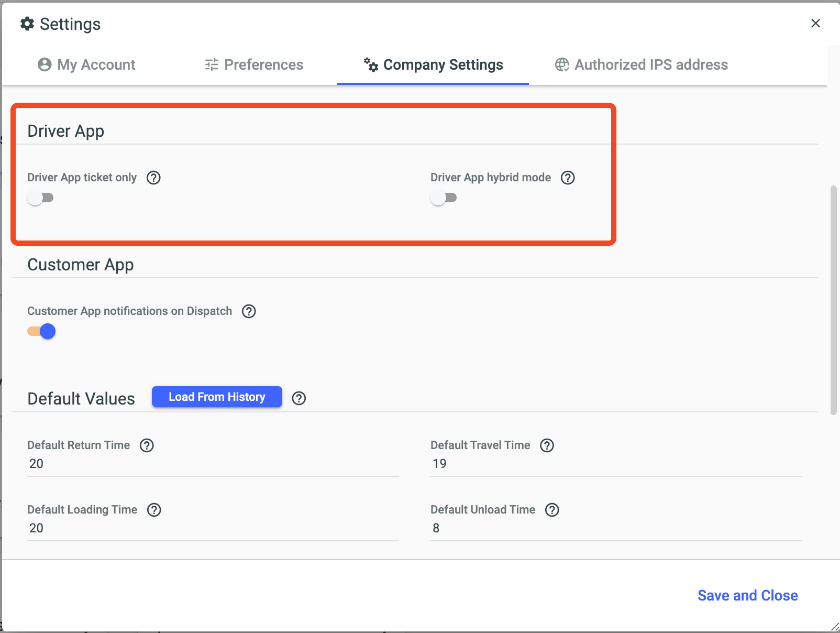
Task: Select the Company Settings tab
Action: [434, 64]
